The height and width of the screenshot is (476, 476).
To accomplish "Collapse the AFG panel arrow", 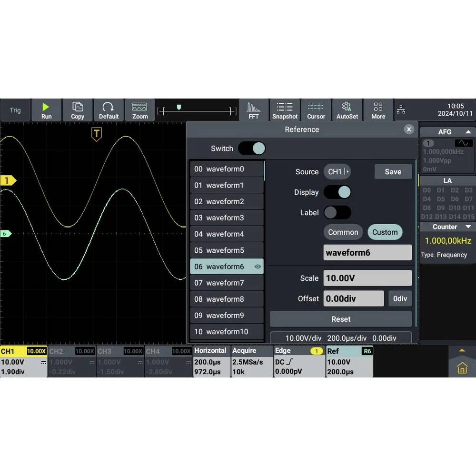I will [468, 132].
